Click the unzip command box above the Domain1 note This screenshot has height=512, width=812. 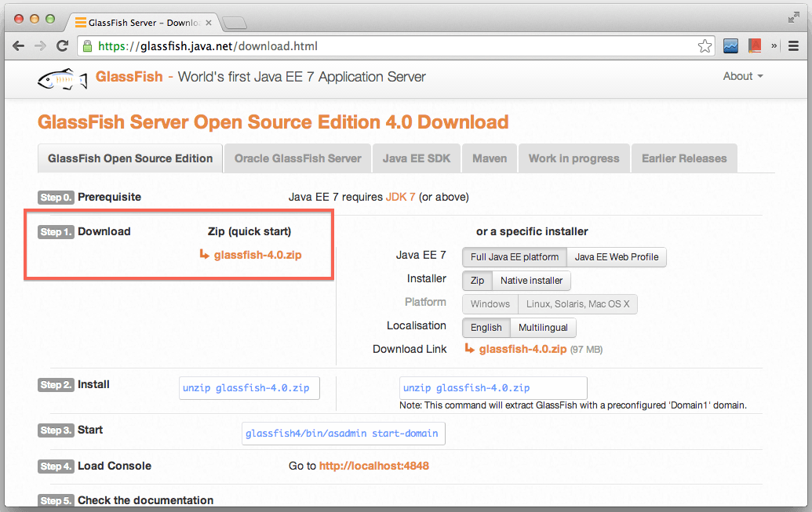(493, 388)
